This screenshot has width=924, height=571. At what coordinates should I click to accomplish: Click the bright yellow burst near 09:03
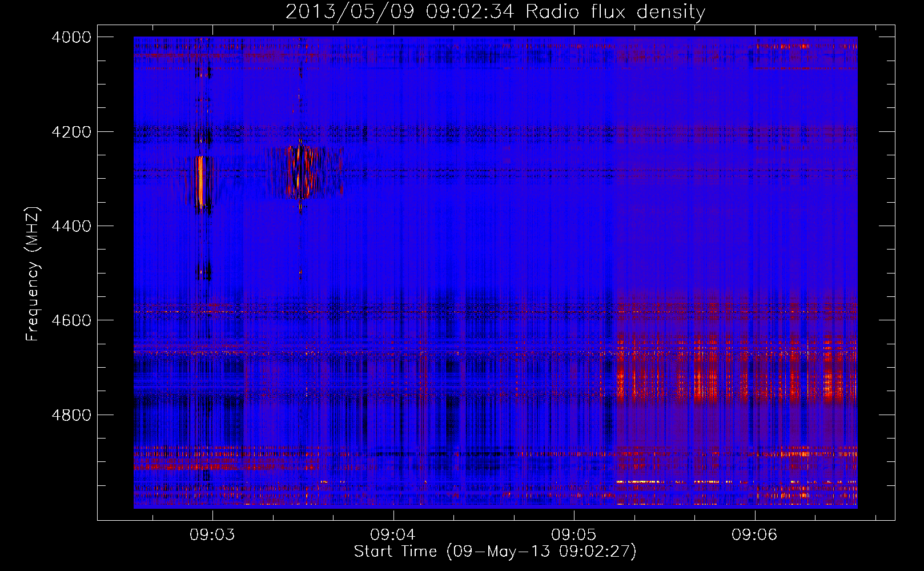[x=200, y=182]
